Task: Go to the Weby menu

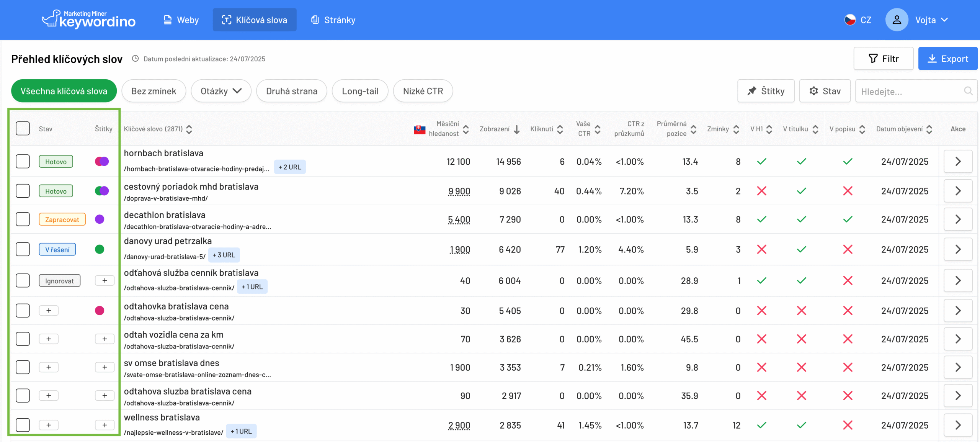Action: (181, 20)
